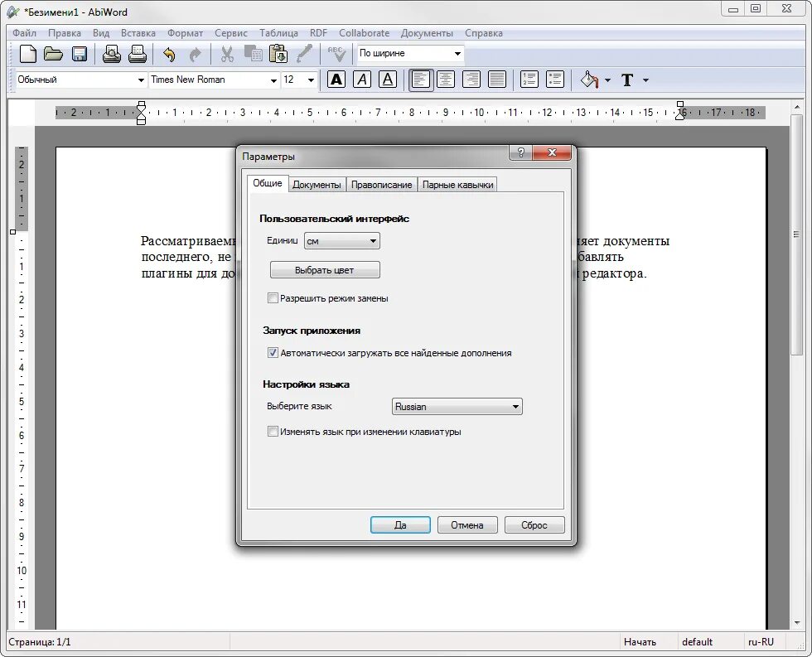Screen dimensions: 812x657
Task: Activate the format painter brush icon
Action: [x=304, y=53]
